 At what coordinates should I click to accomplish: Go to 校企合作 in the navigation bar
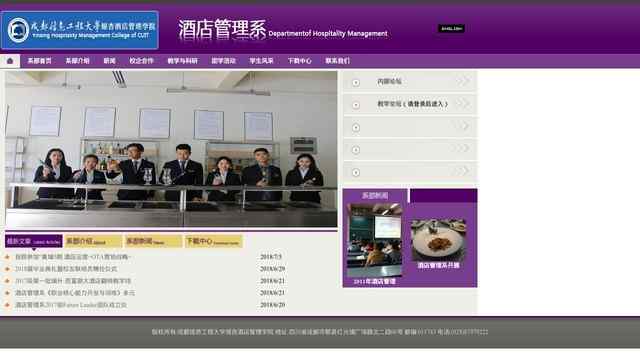pos(141,61)
